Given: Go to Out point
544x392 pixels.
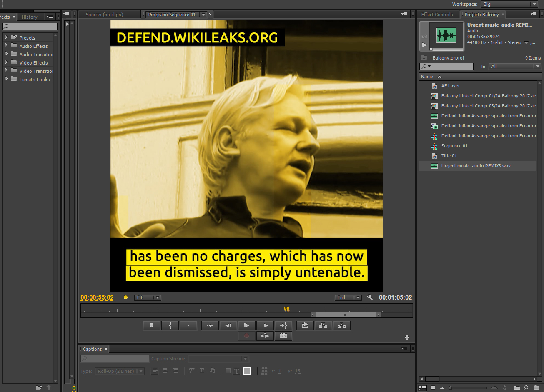Looking at the screenshot, I should (283, 326).
